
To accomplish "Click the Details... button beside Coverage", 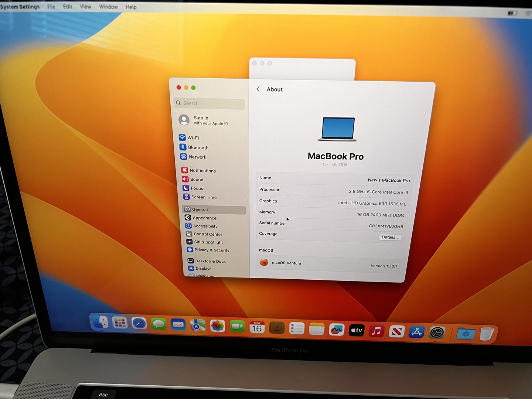I will coord(390,237).
